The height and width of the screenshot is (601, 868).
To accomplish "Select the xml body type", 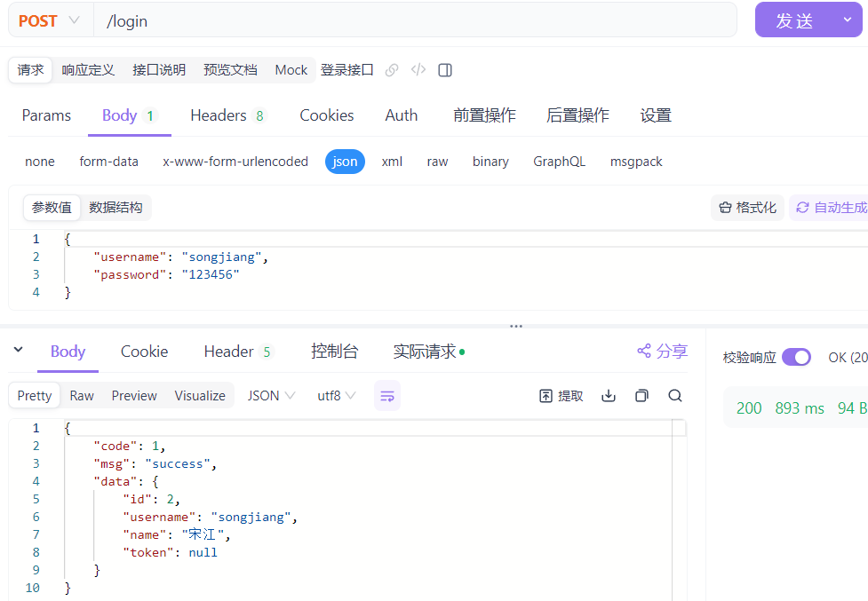I will coord(392,162).
